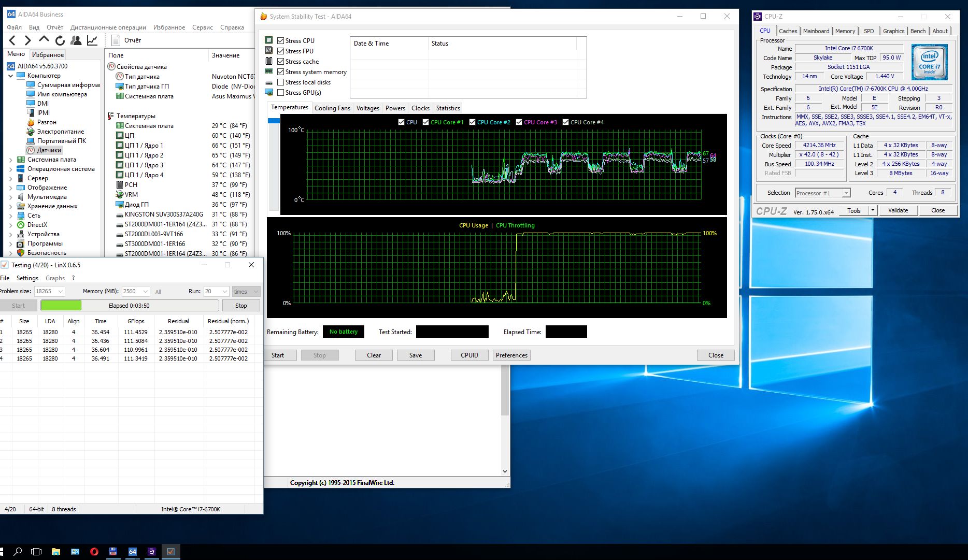Go up one level in AIDA64 toolbar
This screenshot has width=968, height=560.
tap(44, 40)
